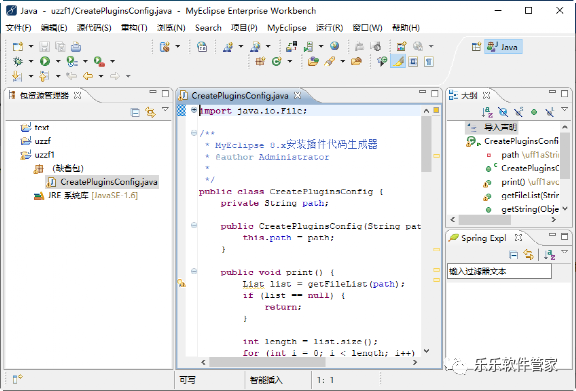Click the Last Edit Location icon

(x=71, y=76)
